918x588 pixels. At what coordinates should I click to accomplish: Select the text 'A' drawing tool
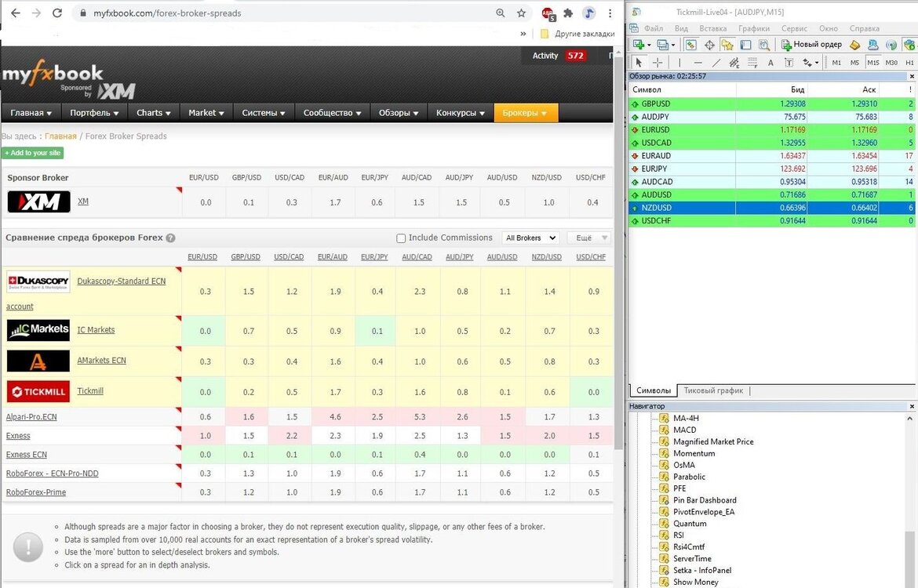click(770, 63)
